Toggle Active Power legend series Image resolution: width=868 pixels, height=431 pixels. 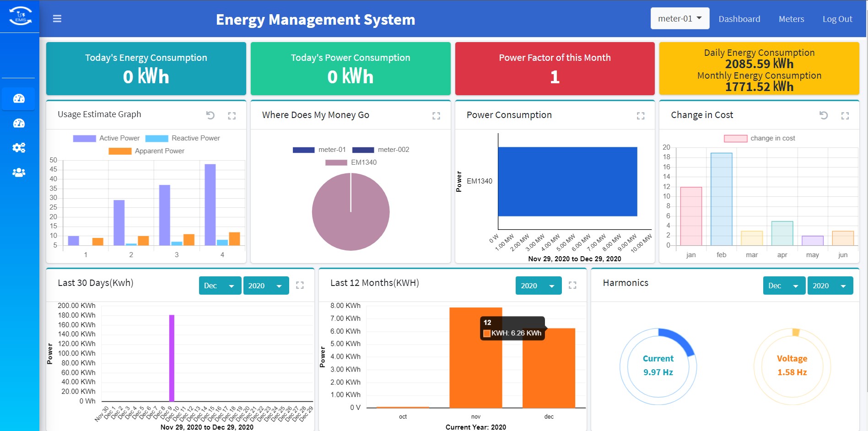point(106,138)
